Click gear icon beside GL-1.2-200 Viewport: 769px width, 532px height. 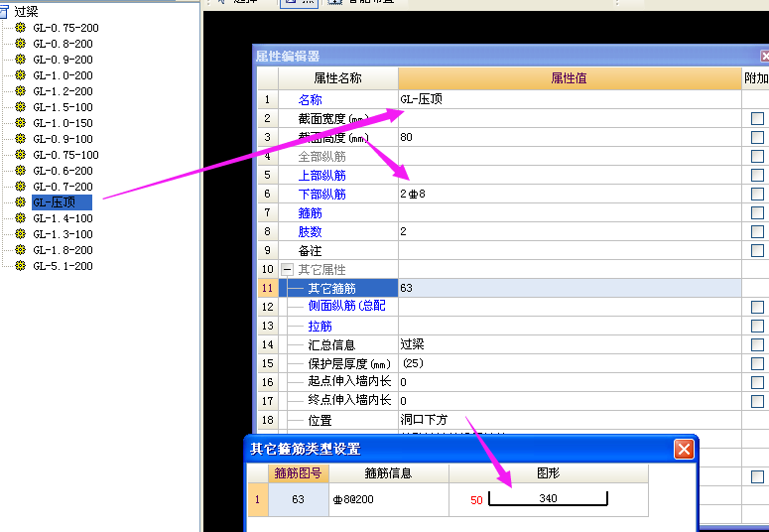20,90
